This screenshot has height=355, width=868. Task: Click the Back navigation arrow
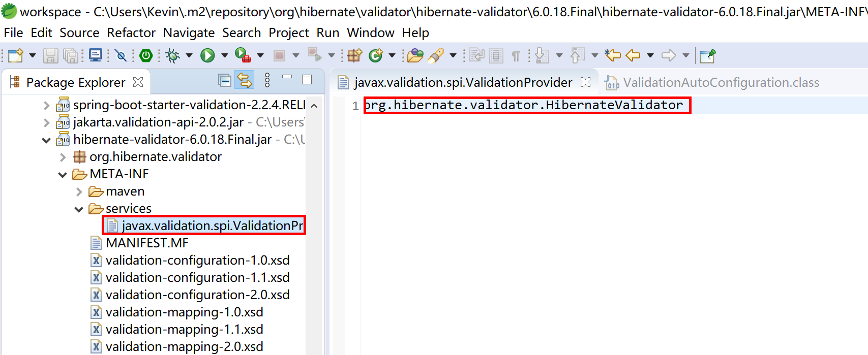click(x=633, y=55)
